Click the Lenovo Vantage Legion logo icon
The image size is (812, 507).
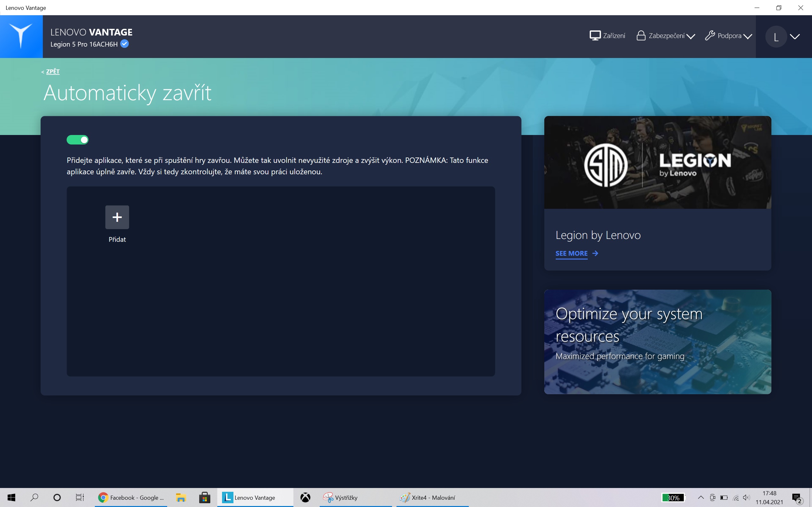pyautogui.click(x=21, y=36)
